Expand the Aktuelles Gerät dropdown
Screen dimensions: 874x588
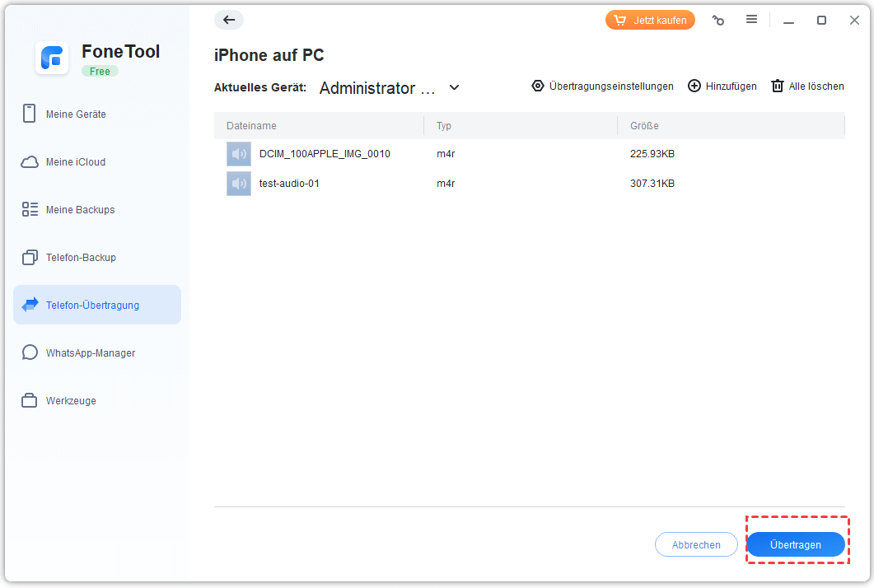(x=454, y=88)
